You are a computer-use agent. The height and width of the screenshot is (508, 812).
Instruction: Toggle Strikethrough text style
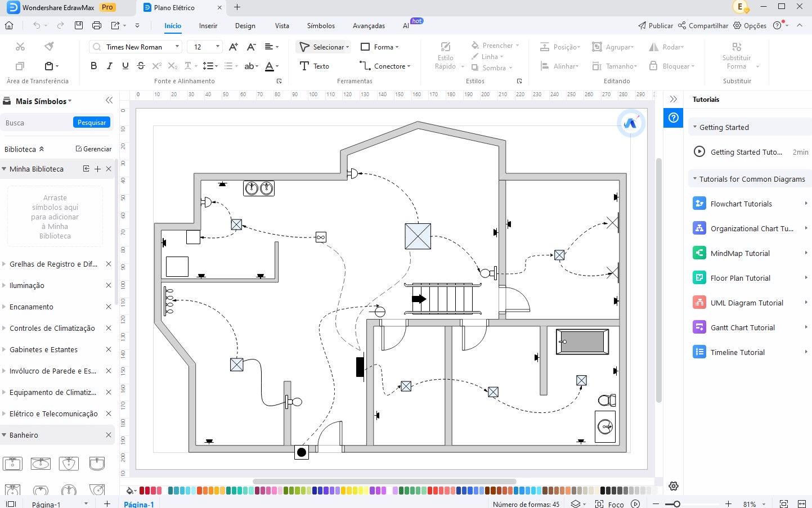141,66
